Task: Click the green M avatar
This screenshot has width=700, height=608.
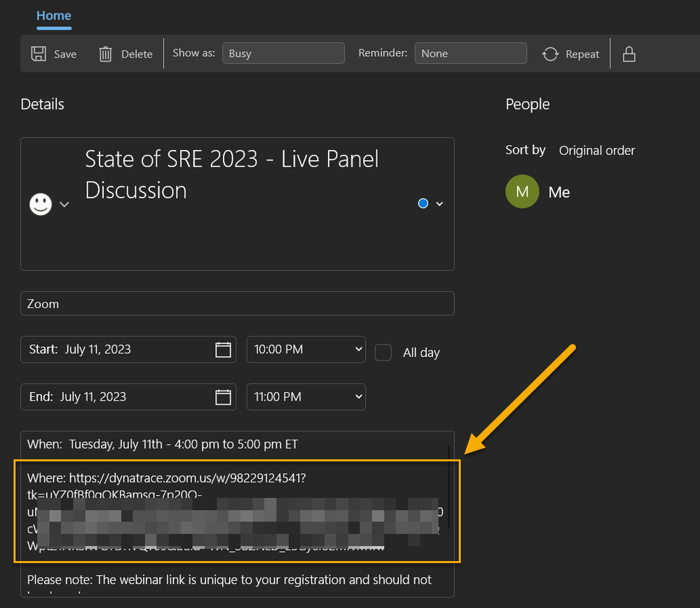Action: point(522,191)
